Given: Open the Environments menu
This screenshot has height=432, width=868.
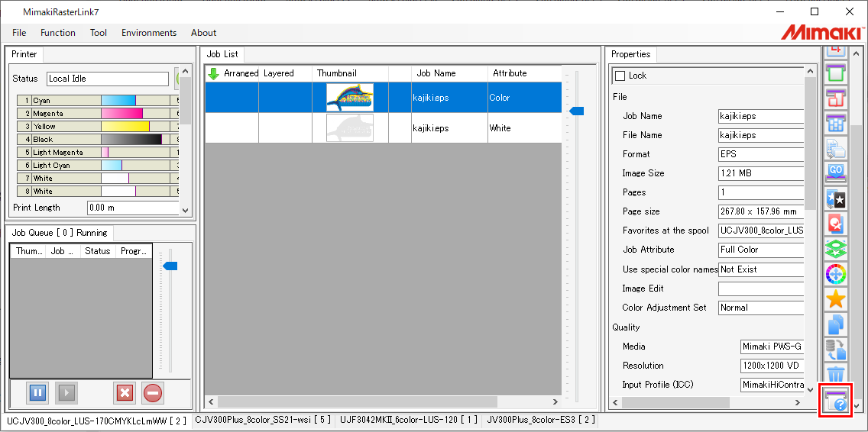Looking at the screenshot, I should point(149,33).
